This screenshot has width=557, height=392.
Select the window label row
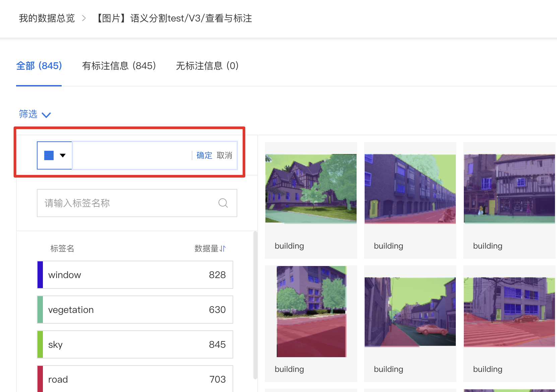[135, 275]
